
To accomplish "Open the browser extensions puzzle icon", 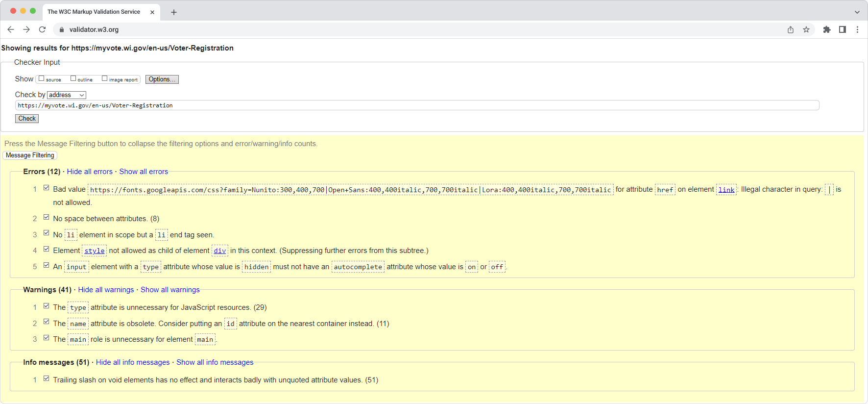I will pos(827,29).
